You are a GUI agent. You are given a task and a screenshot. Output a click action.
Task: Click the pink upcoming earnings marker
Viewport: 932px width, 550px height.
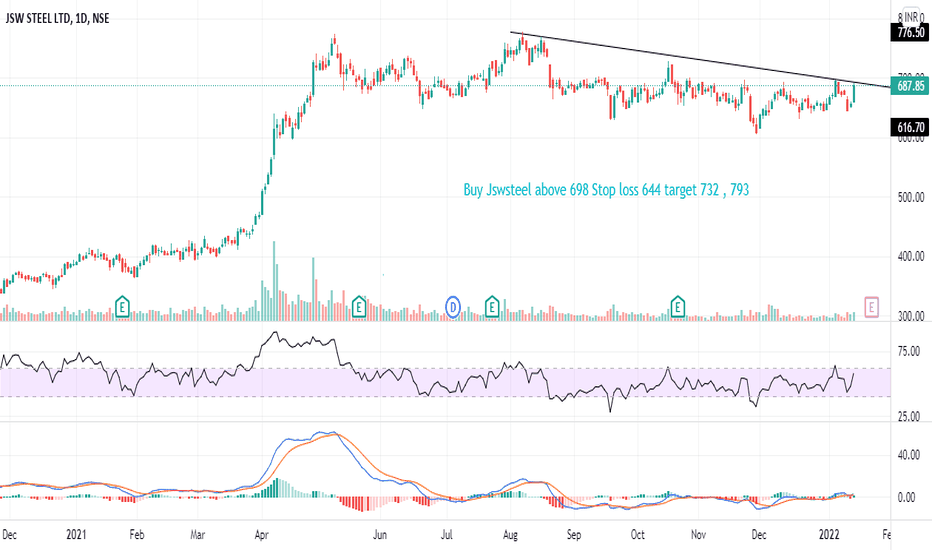[x=871, y=307]
